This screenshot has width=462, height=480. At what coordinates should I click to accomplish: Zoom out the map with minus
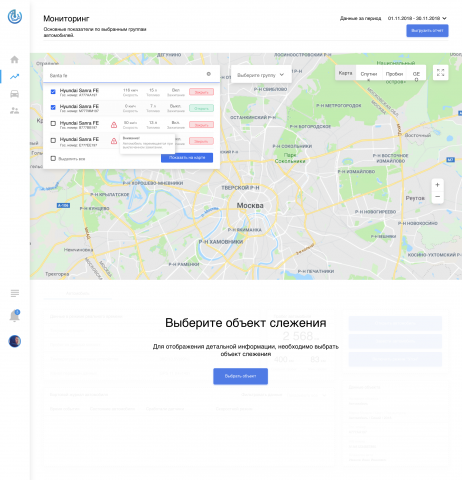click(x=438, y=197)
